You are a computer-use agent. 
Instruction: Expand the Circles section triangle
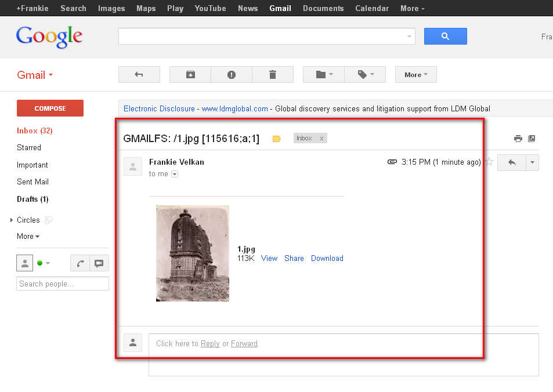[x=11, y=220]
